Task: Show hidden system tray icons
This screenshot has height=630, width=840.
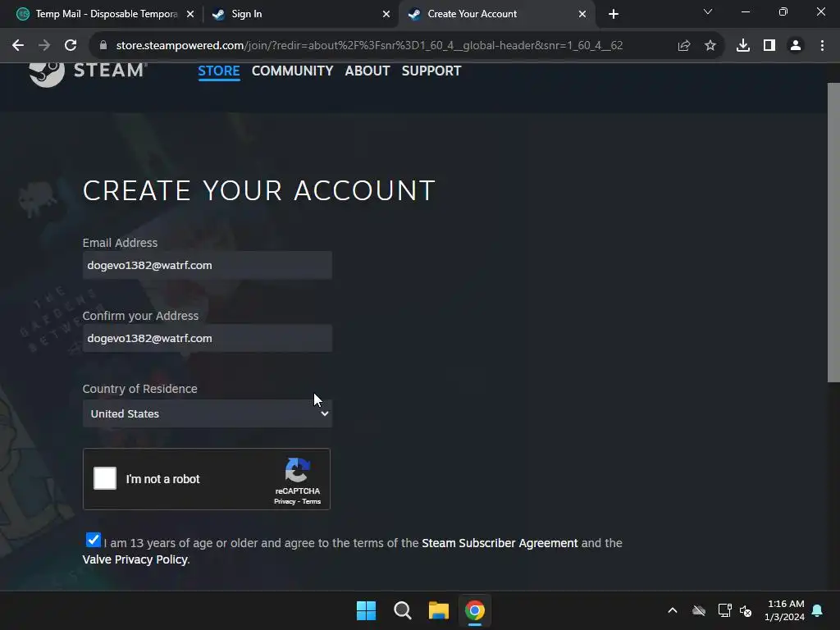Action: coord(673,610)
